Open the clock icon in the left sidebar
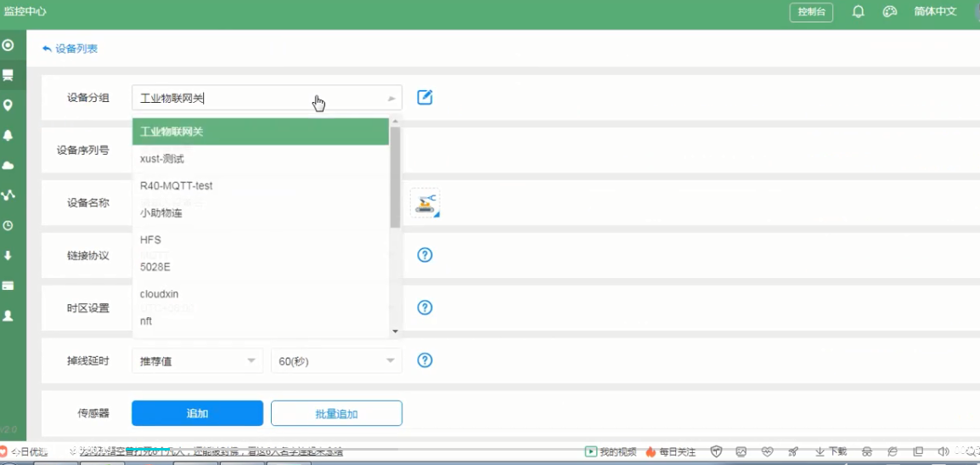Image resolution: width=980 pixels, height=465 pixels. click(8, 225)
